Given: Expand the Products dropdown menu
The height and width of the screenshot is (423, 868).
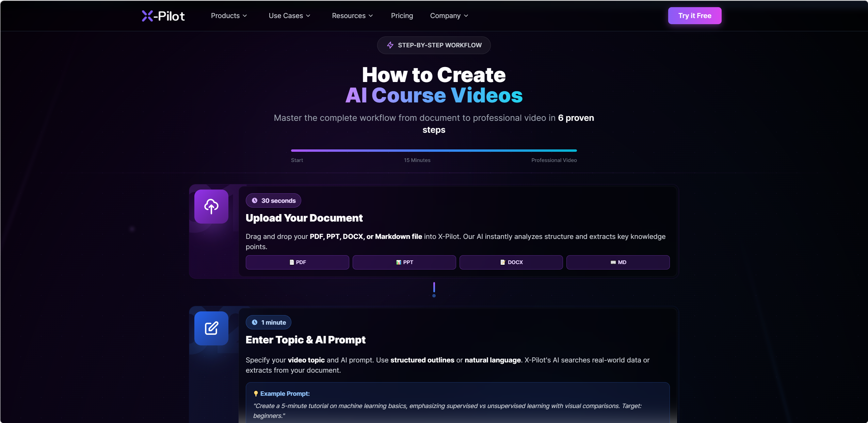Looking at the screenshot, I should (229, 16).
